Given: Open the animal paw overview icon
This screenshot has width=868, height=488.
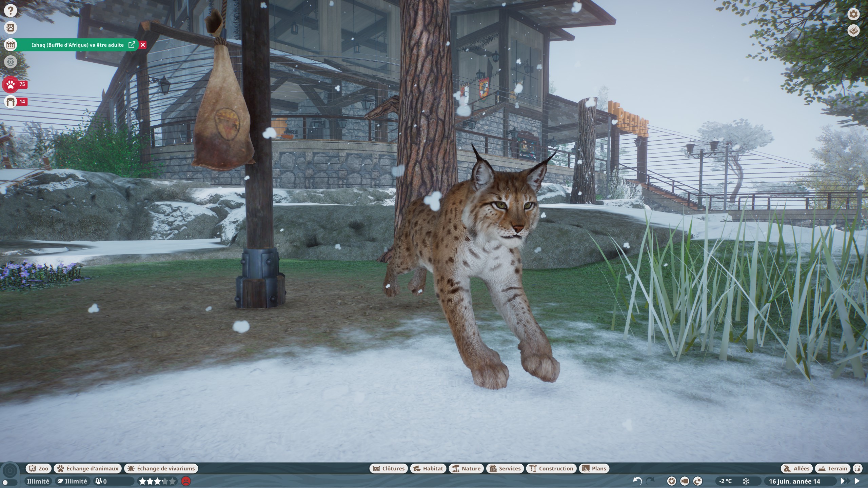Looking at the screenshot, I should 11,27.
